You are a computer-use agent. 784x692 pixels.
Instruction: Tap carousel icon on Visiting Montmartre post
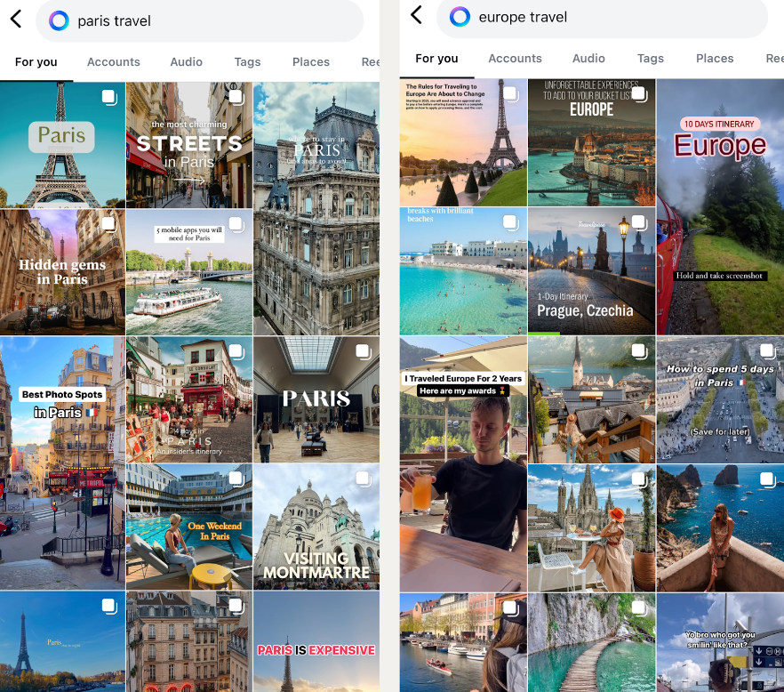click(363, 479)
